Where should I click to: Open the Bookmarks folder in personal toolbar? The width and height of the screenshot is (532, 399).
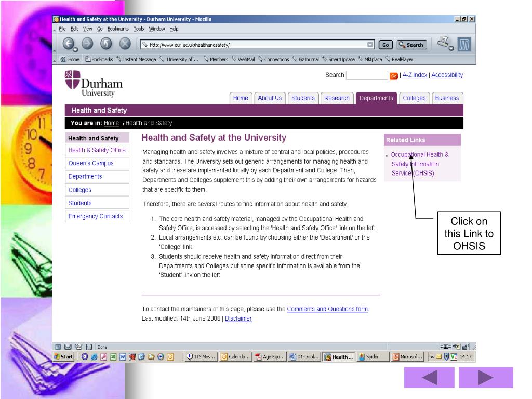point(99,59)
